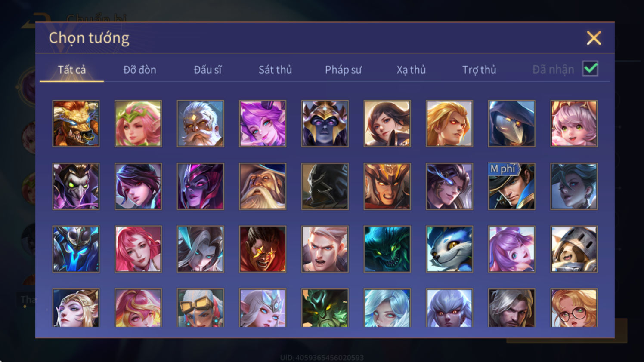Screen dimensions: 644x362
Task: Close the 'Chọn tướng' dialog with X
Action: pyautogui.click(x=594, y=38)
